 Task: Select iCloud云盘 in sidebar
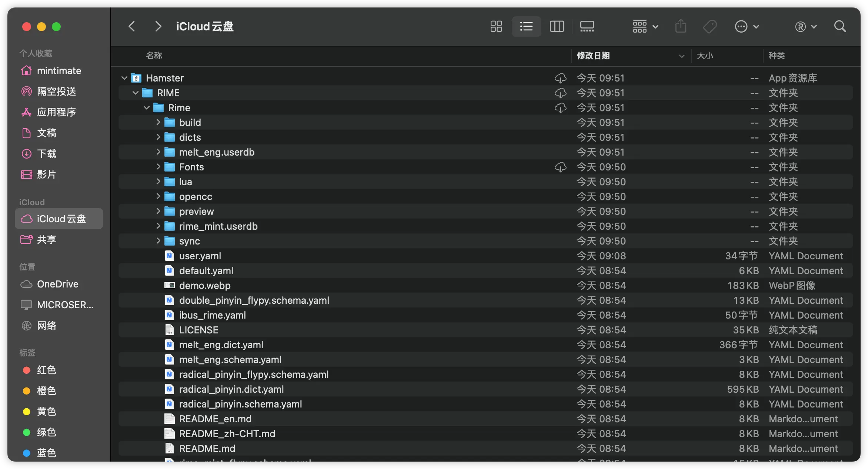pos(59,219)
